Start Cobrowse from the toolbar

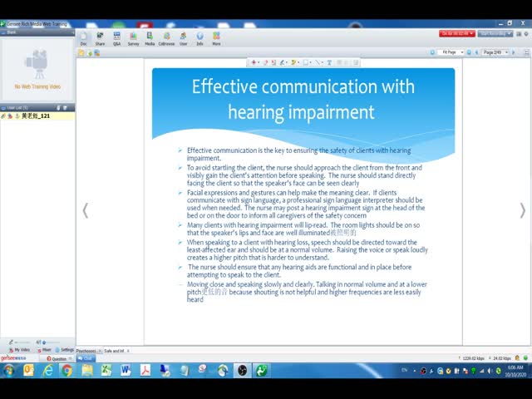coord(166,38)
